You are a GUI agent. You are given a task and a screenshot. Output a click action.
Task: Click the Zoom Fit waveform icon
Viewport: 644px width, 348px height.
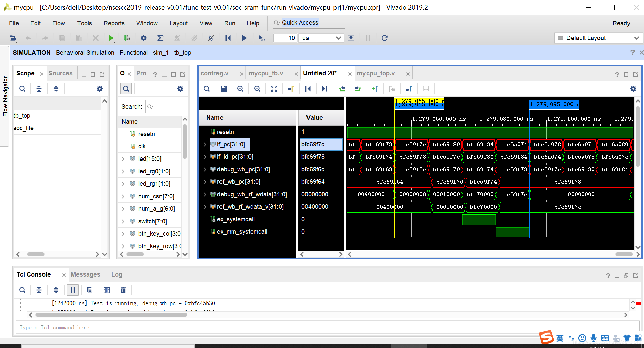click(274, 89)
